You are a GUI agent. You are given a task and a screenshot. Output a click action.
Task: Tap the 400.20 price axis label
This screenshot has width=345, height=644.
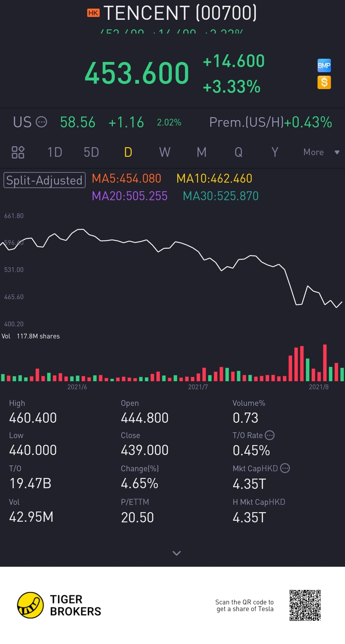14,324
